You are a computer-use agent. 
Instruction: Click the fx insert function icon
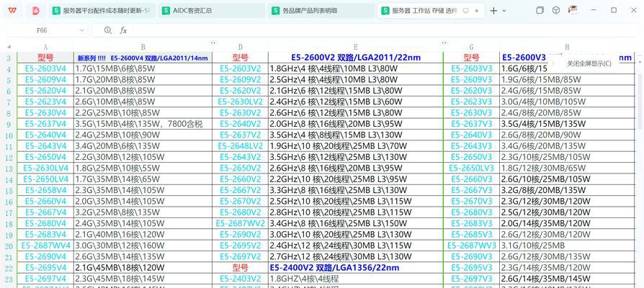point(123,30)
